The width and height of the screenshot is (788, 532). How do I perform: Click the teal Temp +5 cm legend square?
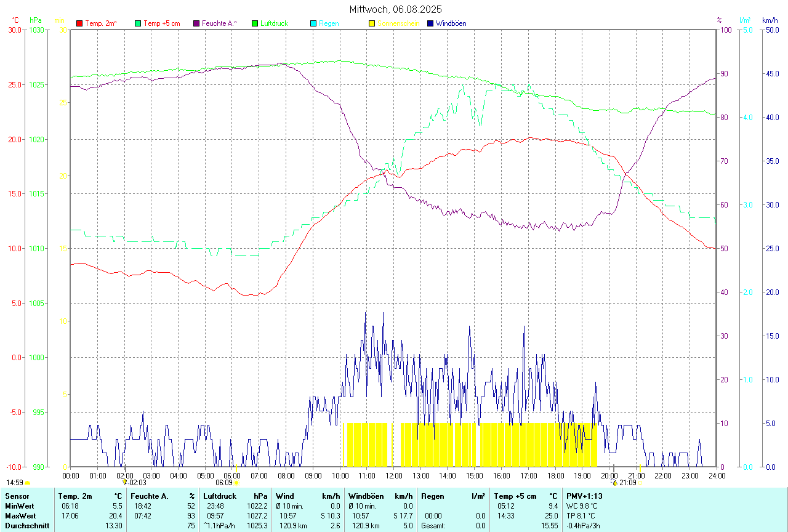tap(138, 23)
